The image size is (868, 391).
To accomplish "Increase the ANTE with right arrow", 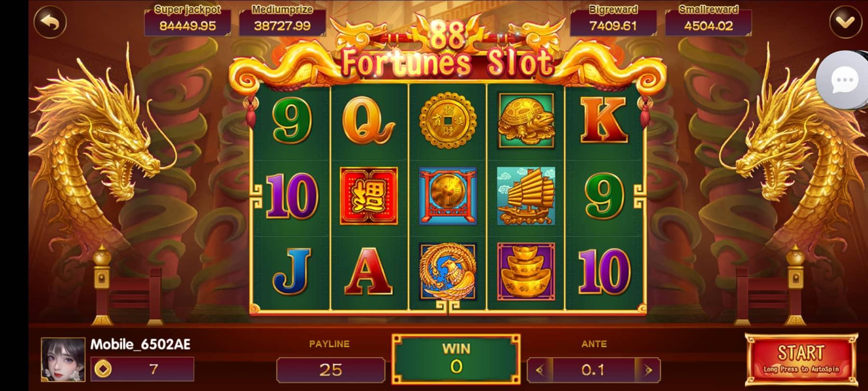I will (648, 370).
